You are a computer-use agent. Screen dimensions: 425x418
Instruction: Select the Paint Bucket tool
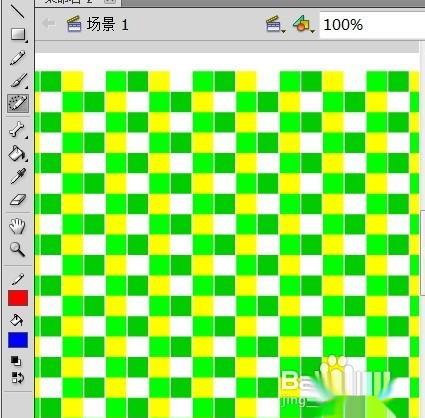coord(17,153)
